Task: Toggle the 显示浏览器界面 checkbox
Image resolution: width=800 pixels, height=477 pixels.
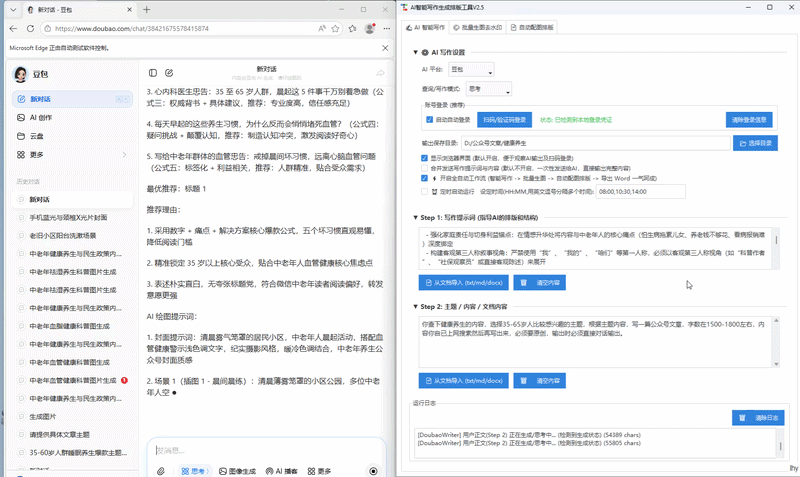Action: point(424,158)
